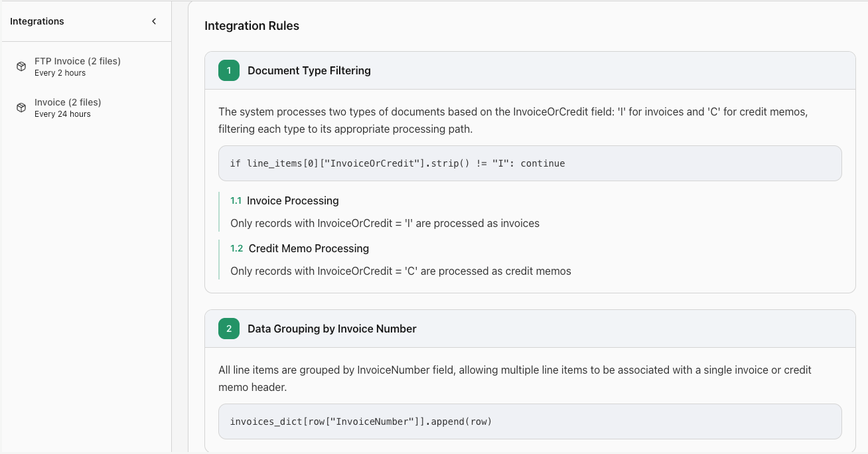The width and height of the screenshot is (868, 454).
Task: Click the invoices_dict append code snippet
Action: tap(361, 421)
